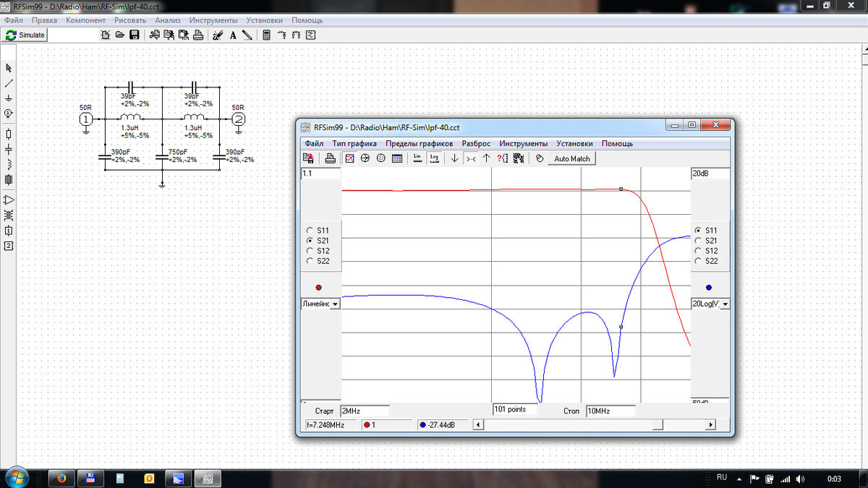868x488 pixels.
Task: Open the Тип графика menu
Action: pos(354,143)
